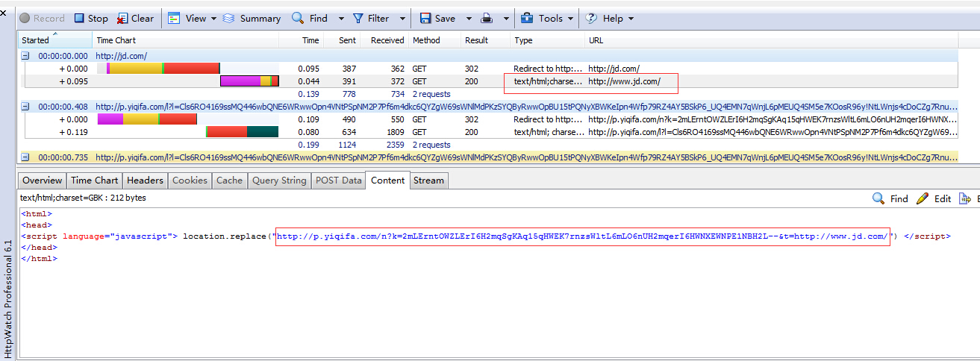Viewport: 980px width, 361px height.
Task: Click the time chart bar of the 0.109-second request
Action: click(147, 119)
